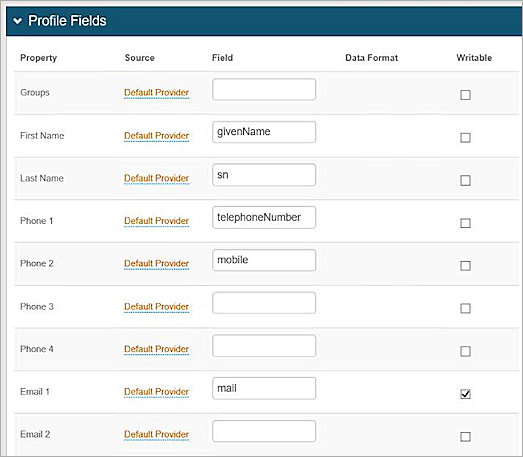
Task: Click the empty Phone 4 field input
Action: 264,346
